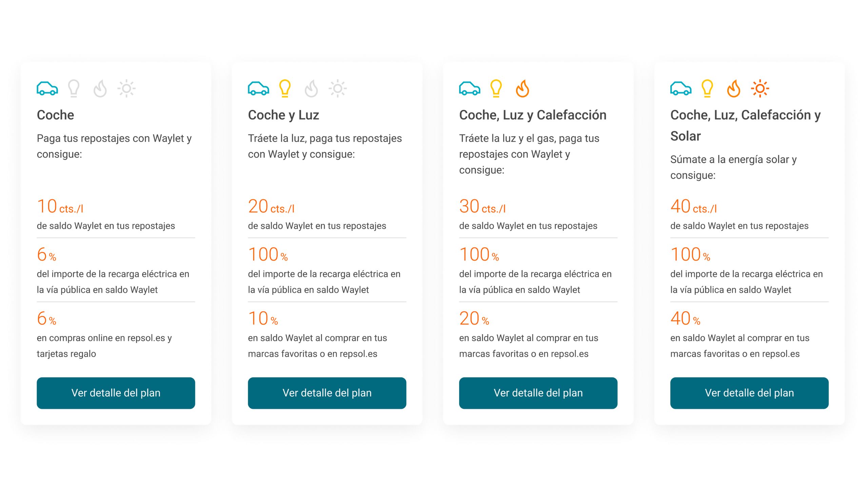Select the Coche y Luz heading
Image resolution: width=868 pixels, height=488 pixels.
(x=283, y=115)
